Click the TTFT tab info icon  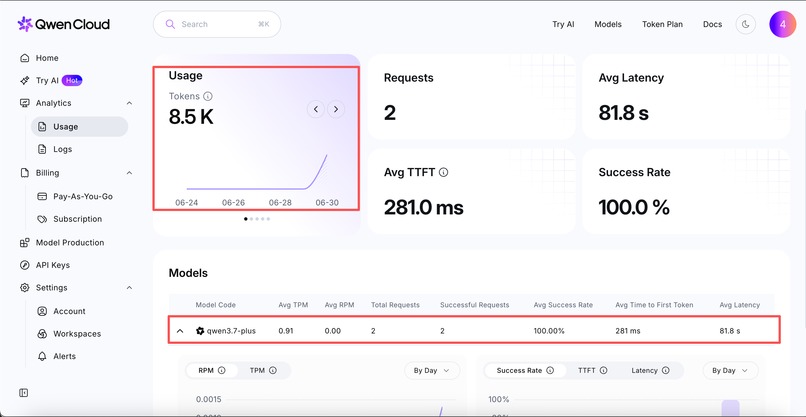click(x=603, y=370)
